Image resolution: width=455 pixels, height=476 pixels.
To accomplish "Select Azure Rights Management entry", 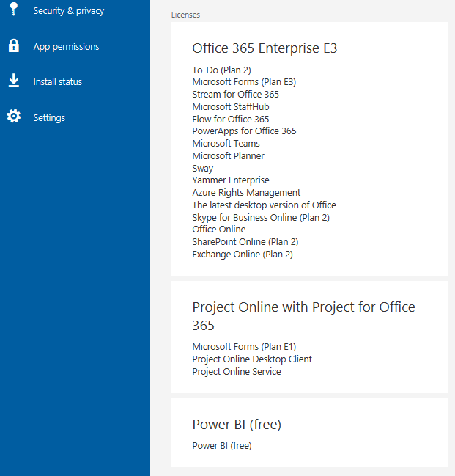I will [246, 193].
